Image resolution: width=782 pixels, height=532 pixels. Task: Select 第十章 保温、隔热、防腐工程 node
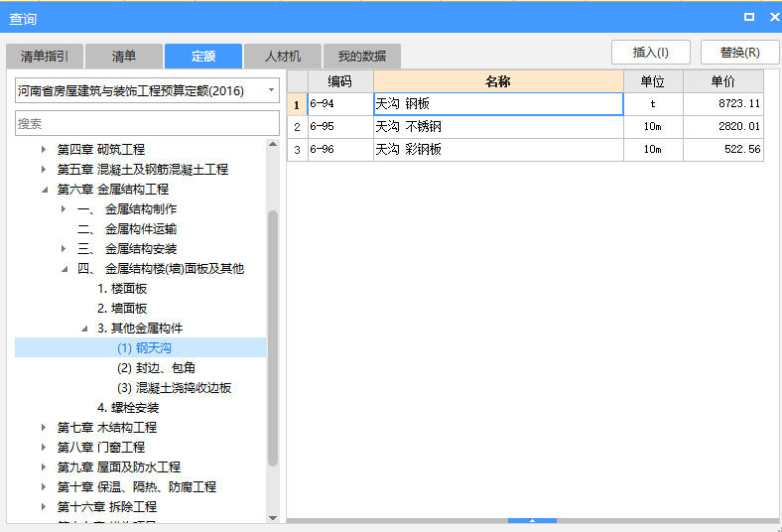[137, 487]
